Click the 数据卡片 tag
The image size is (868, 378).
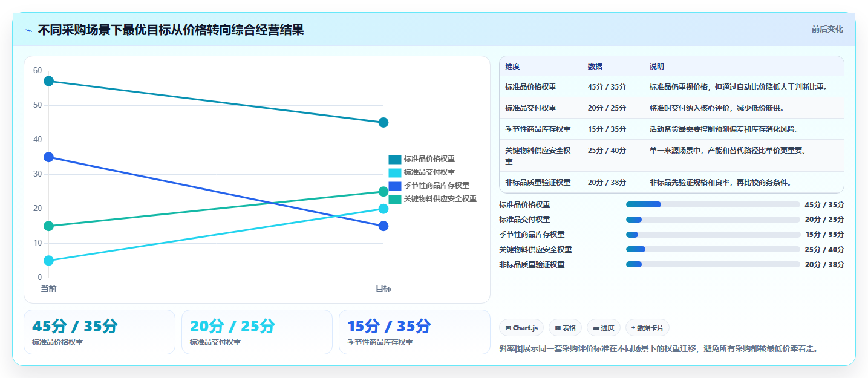click(647, 328)
